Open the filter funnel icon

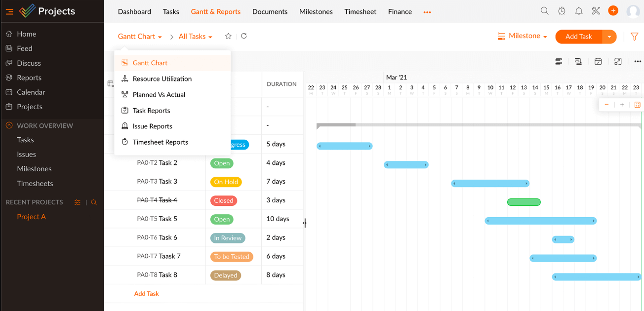point(634,37)
